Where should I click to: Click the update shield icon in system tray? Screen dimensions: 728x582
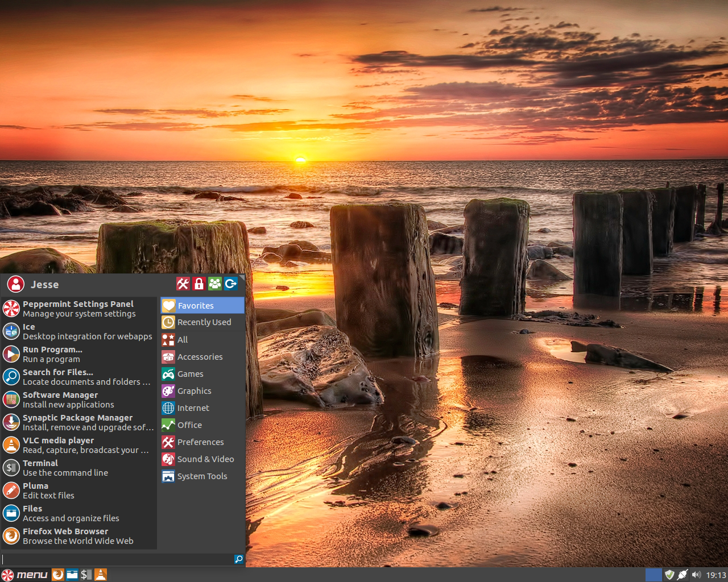point(669,575)
